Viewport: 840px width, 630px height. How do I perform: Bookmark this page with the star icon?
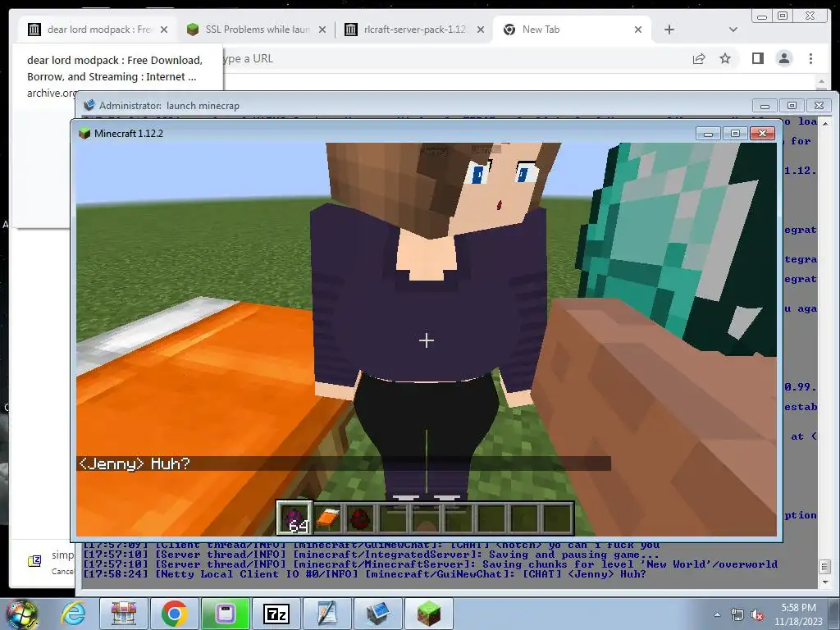[725, 59]
